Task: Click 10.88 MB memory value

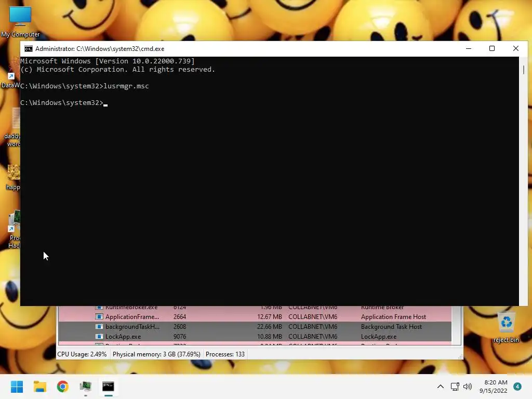Action: tap(270, 337)
